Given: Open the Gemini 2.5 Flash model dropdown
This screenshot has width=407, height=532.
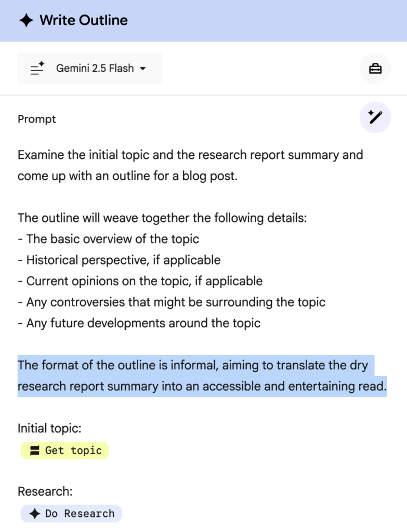Looking at the screenshot, I should [95, 69].
